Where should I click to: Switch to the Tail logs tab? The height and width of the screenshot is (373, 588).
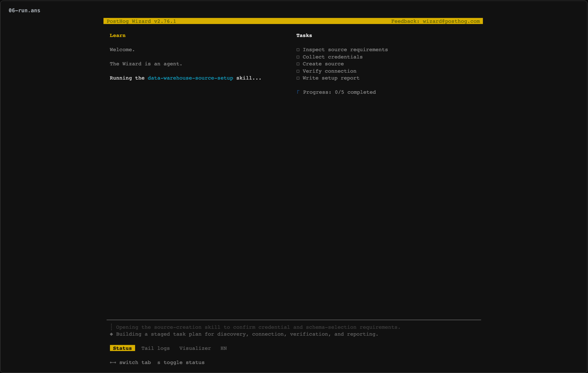(x=156, y=348)
